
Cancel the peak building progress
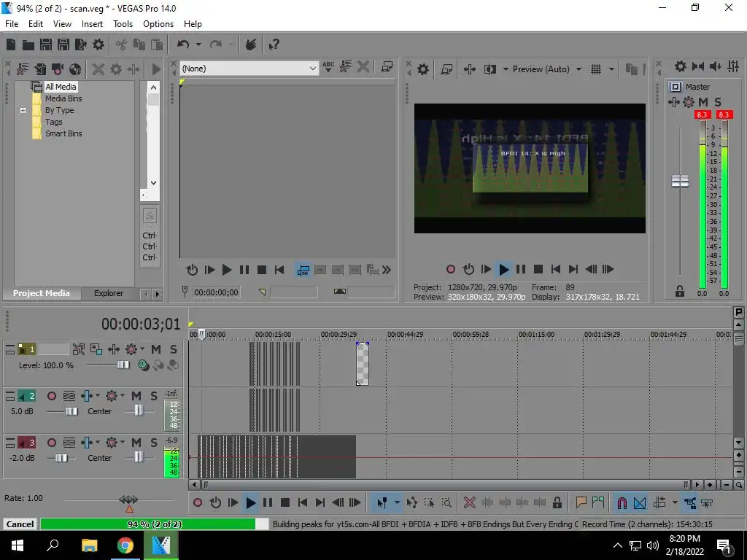pos(20,524)
